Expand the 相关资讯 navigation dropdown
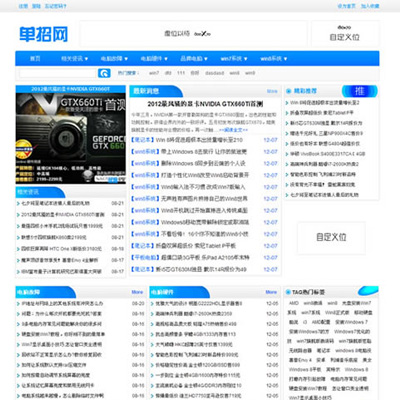The height and width of the screenshot is (400, 400). click(x=74, y=59)
